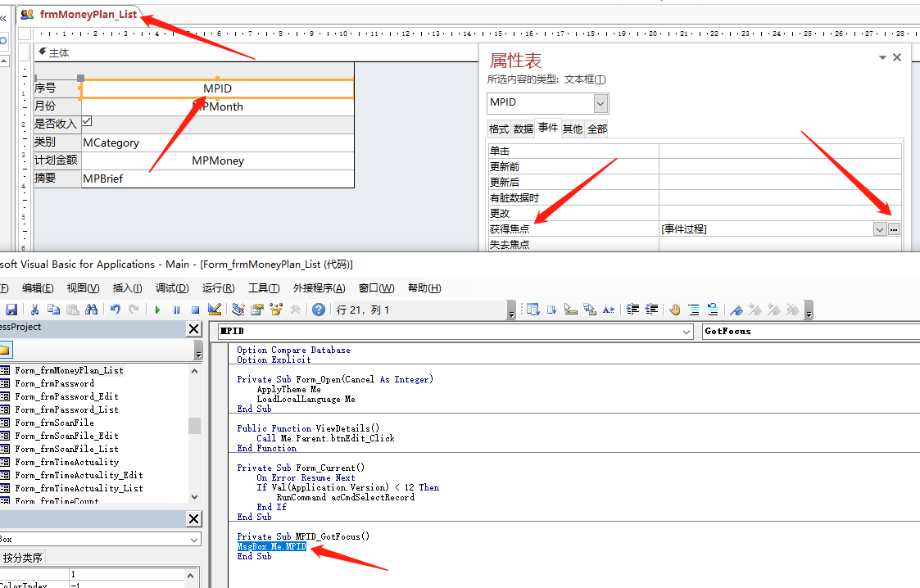Click Toggle Folders icon in project pane

tap(5, 351)
